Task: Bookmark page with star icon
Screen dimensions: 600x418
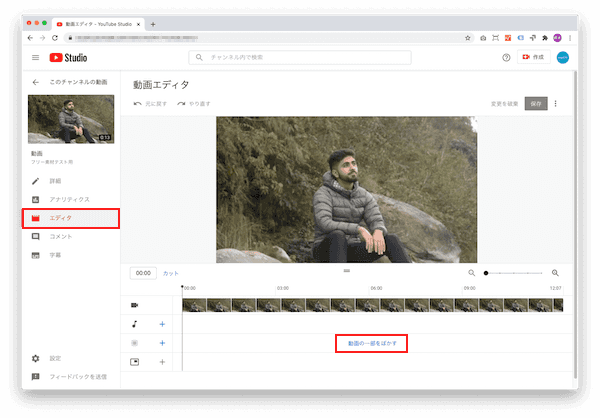Action: (468, 38)
